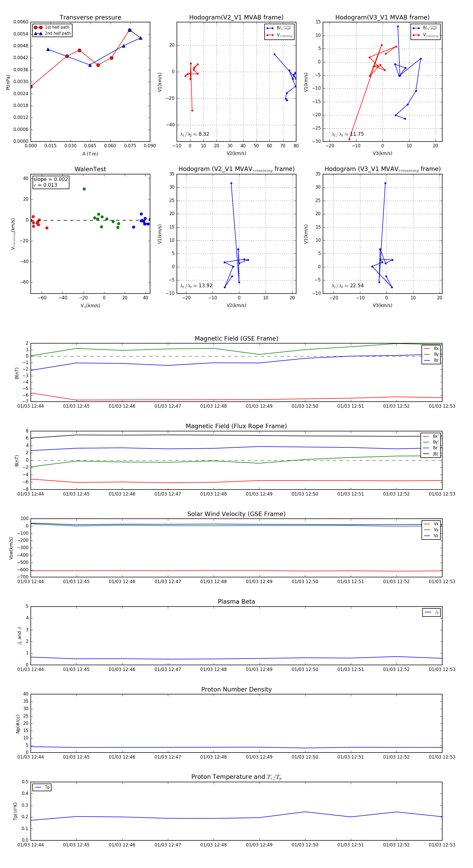Click '01/03 12:53' tick under Proton Temperature plot
This screenshot has height=868, width=473.
click(x=442, y=845)
